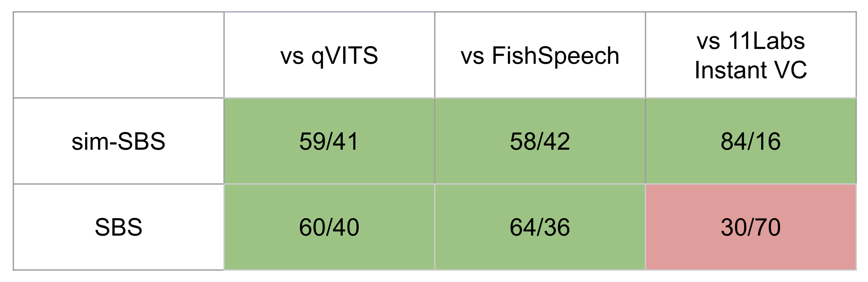
Task: Click the green cell showing 60/40
Action: point(329,227)
